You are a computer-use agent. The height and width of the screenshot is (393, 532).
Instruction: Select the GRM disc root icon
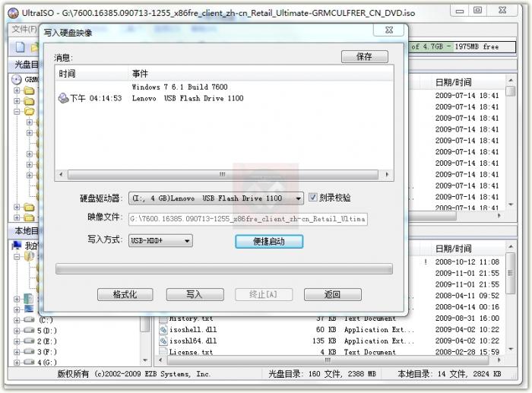[x=16, y=79]
